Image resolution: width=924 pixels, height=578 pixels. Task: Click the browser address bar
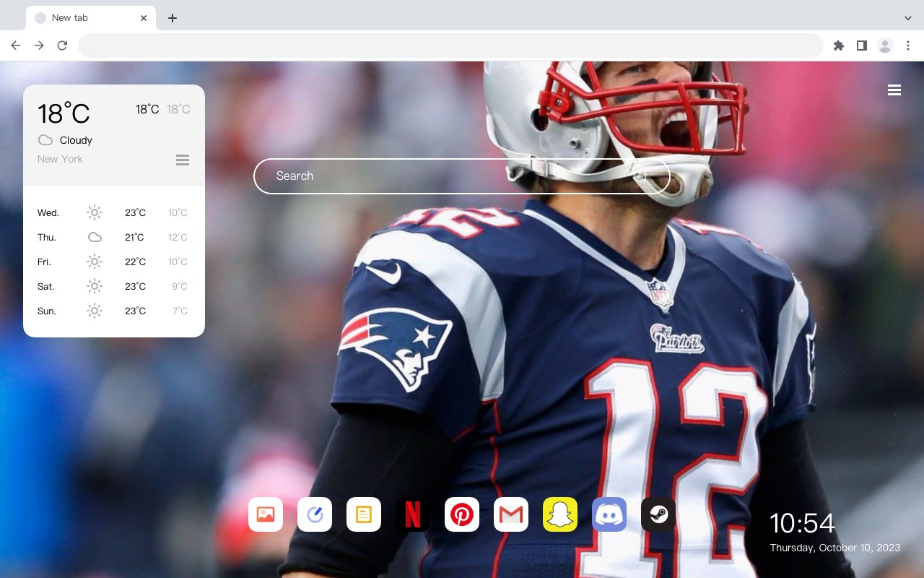[x=450, y=46]
